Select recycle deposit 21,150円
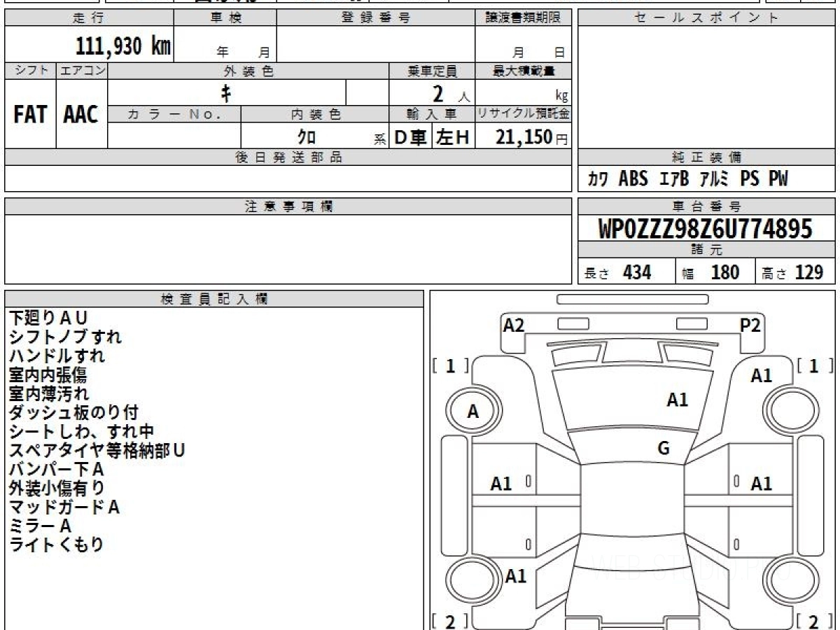The height and width of the screenshot is (630, 840). pos(532,137)
